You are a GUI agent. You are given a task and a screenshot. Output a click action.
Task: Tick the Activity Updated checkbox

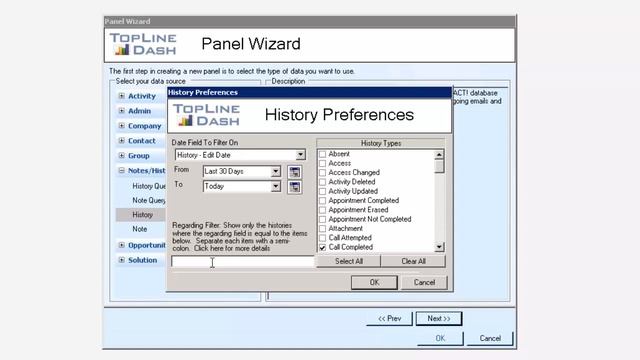coord(322,191)
